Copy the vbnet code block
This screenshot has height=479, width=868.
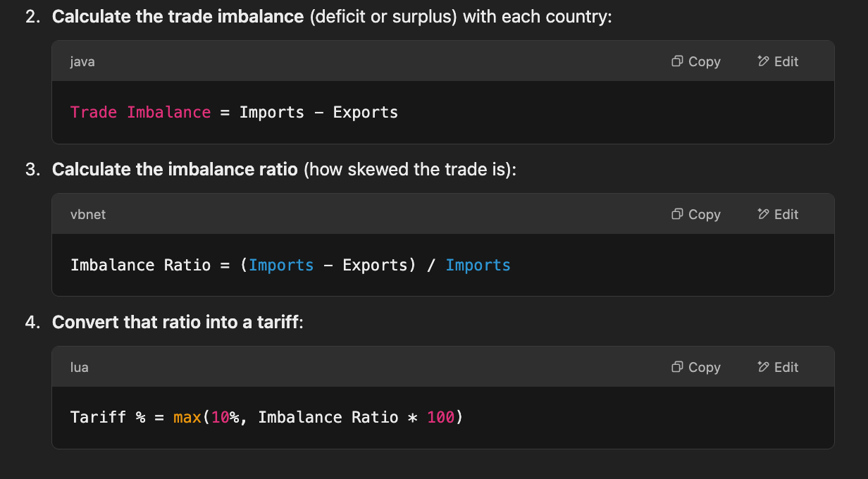[x=696, y=214]
